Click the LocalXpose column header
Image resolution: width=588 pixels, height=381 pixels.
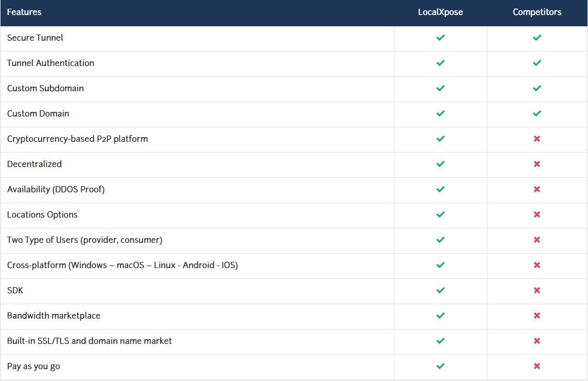click(440, 12)
